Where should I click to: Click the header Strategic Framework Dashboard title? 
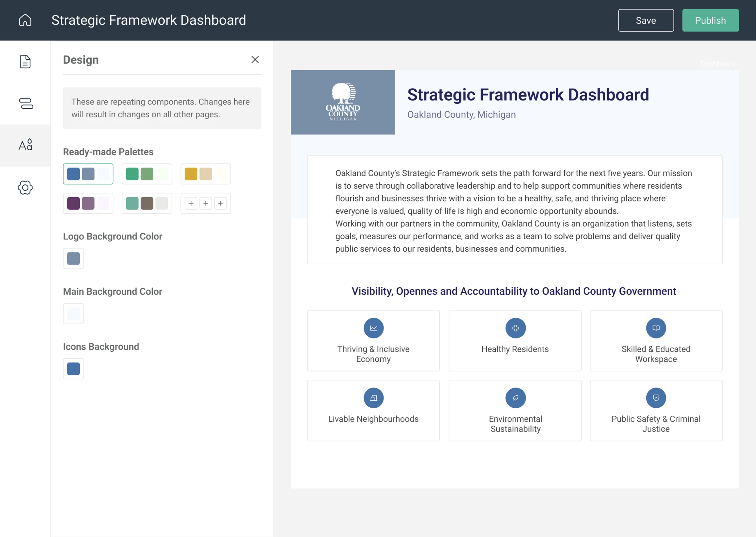(x=149, y=20)
